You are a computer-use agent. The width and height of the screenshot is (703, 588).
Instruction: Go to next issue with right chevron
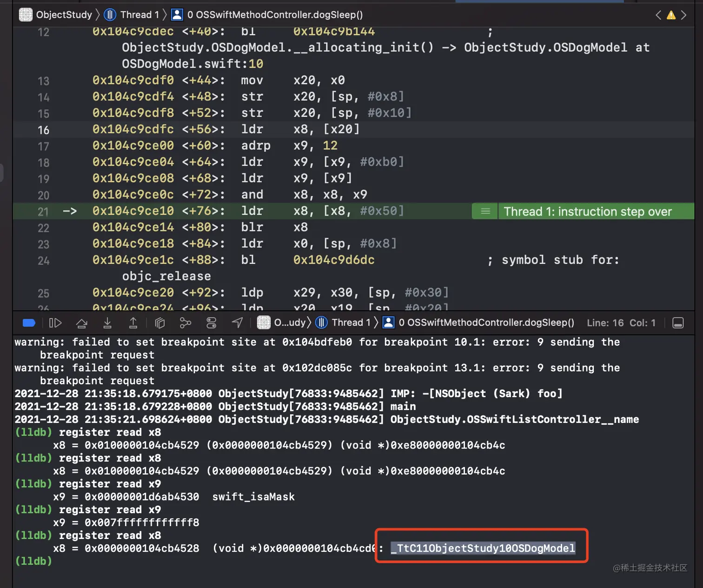point(683,15)
